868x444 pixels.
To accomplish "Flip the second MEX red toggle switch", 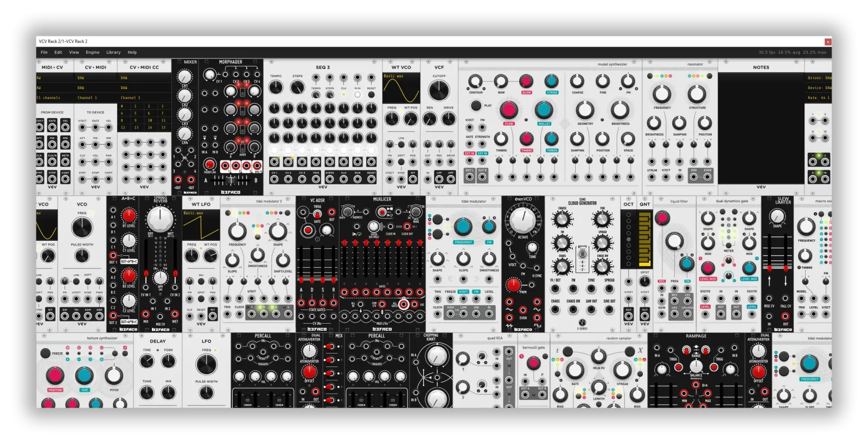I will [x=329, y=359].
